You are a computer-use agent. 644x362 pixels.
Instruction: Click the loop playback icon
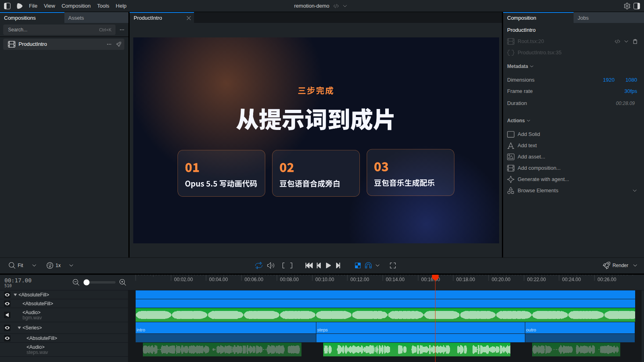coord(259,265)
